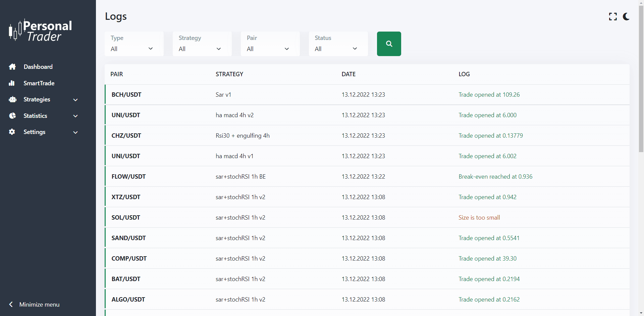Click the Dashboard home icon
The height and width of the screenshot is (316, 644).
point(12,67)
